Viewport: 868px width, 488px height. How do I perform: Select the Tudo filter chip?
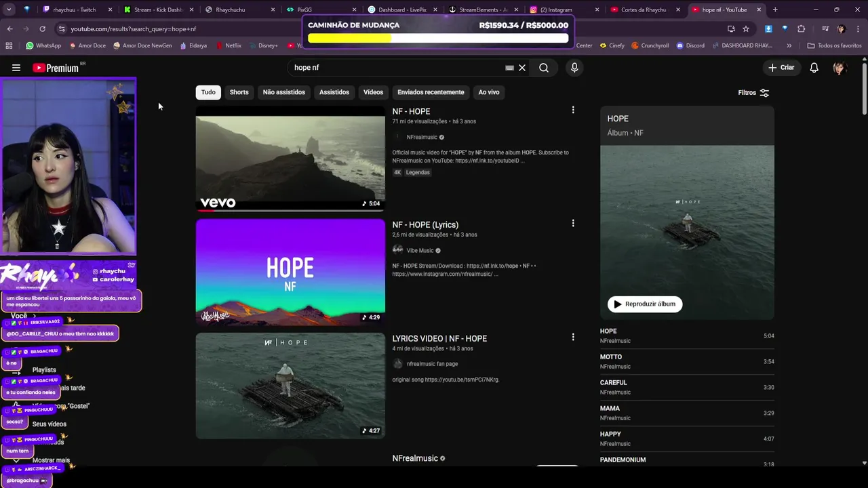208,92
